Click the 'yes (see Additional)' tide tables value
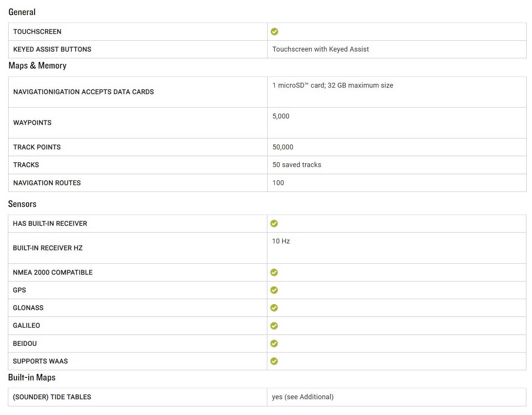Image resolution: width=532 pixels, height=415 pixels. [303, 397]
